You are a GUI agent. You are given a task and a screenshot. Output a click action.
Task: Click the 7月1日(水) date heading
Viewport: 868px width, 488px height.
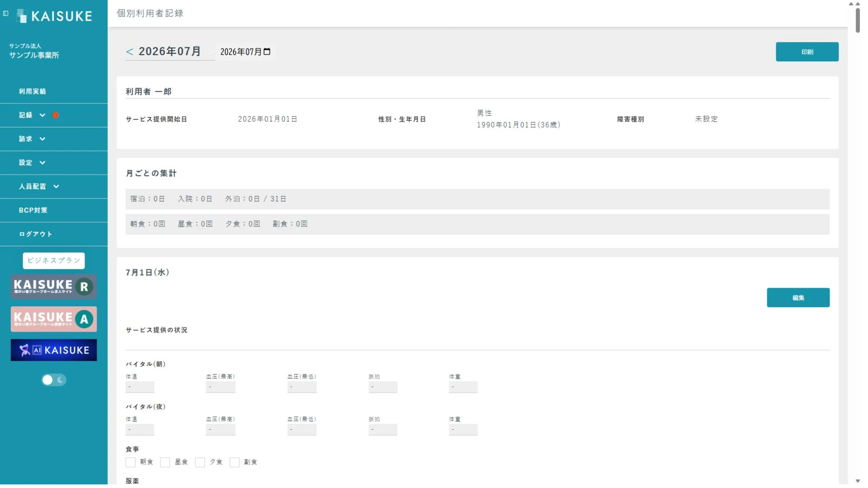[147, 272]
